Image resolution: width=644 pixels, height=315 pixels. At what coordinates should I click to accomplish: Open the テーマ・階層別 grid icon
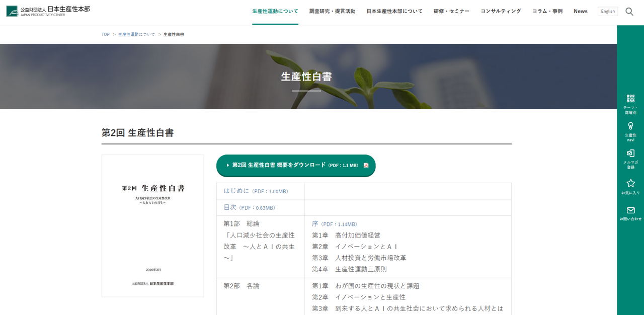[x=630, y=99]
